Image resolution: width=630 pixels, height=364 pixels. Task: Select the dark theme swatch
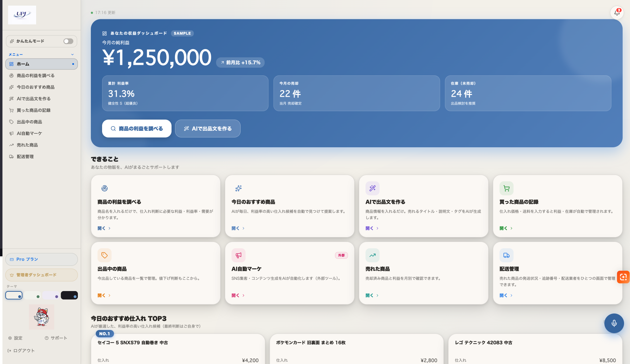point(69,295)
